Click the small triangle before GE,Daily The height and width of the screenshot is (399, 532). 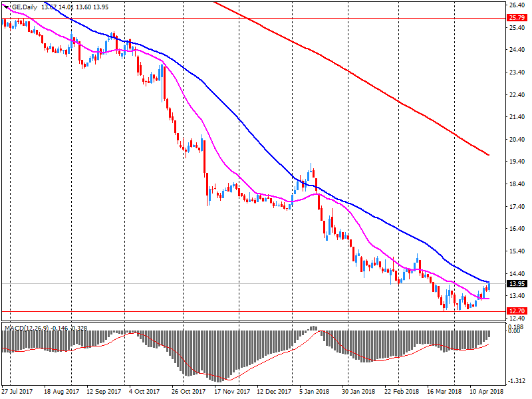pyautogui.click(x=7, y=7)
